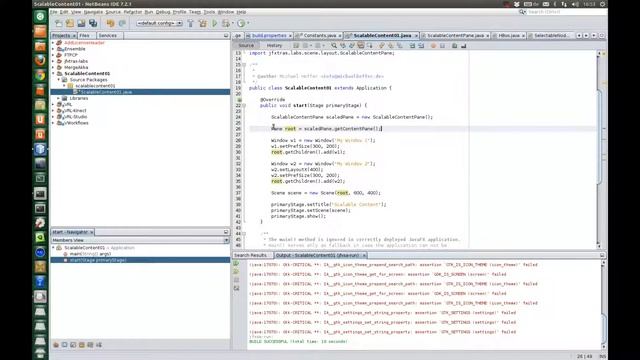This screenshot has width=640, height=360.
Task: Click the Open Project toolbar icon
Action: click(x=81, y=23)
